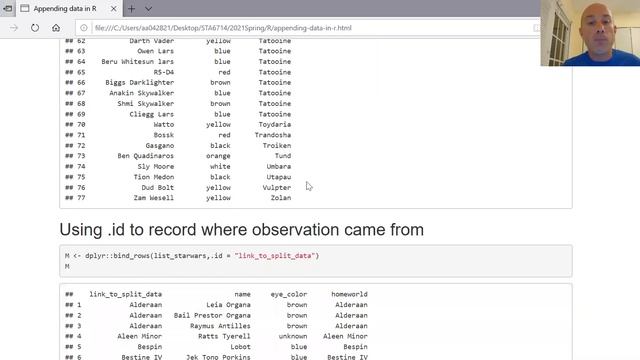Select 'Dud Bolt' name text
Viewport: 640px width, 360px height.
(x=158, y=188)
